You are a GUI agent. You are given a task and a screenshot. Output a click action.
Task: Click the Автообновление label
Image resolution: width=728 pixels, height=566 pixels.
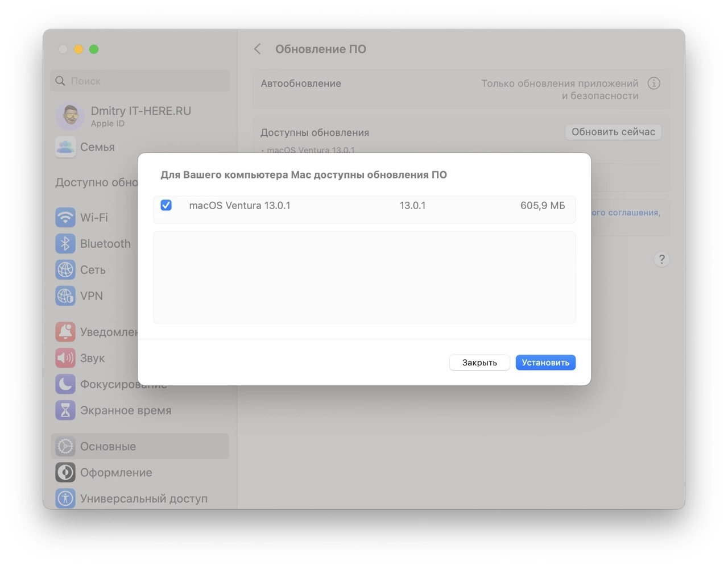pos(301,84)
